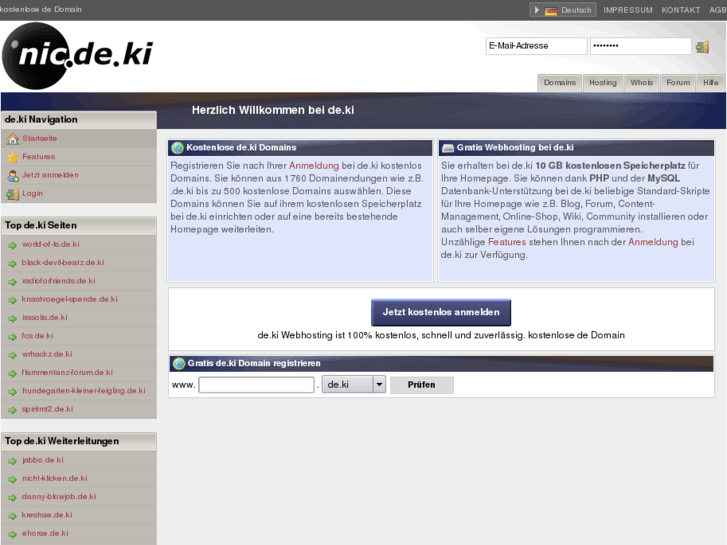Click the Prüfen button
727x545 pixels.
tap(421, 385)
